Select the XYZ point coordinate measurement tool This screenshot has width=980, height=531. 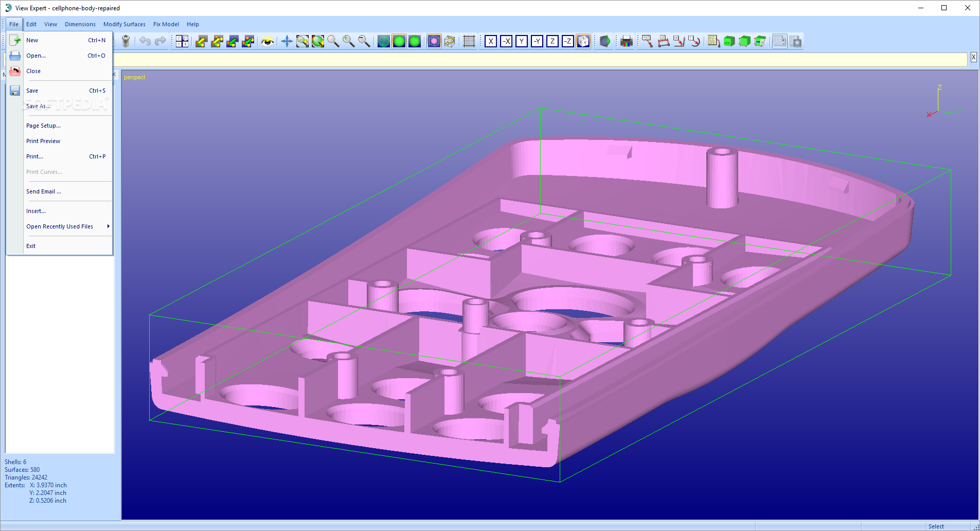point(647,41)
